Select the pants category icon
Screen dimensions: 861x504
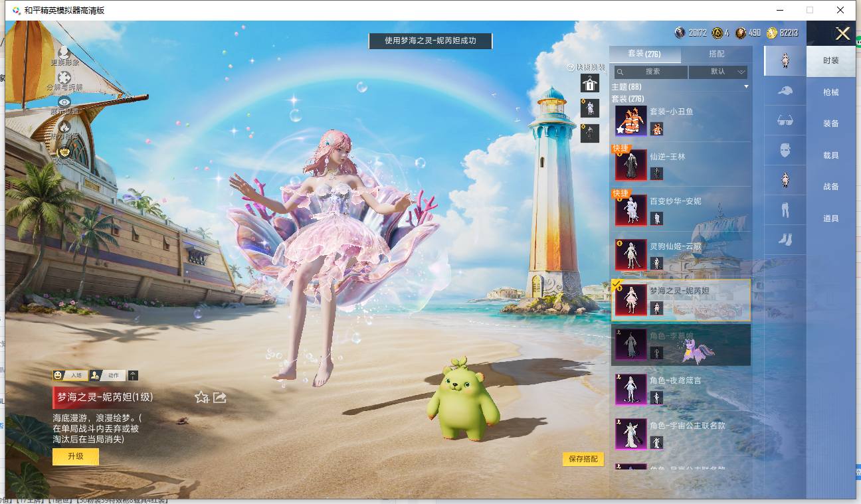(785, 210)
